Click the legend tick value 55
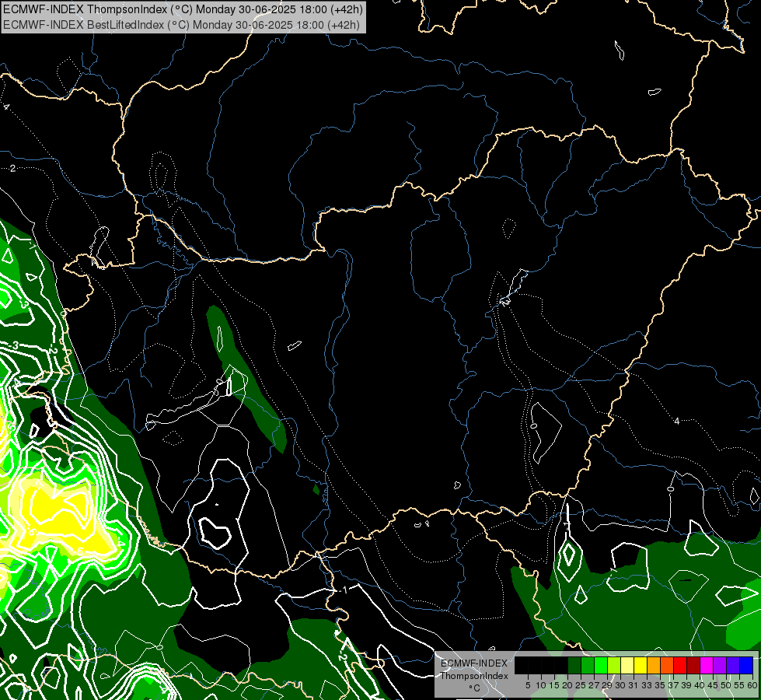Viewport: 761px width, 700px height. point(739,685)
